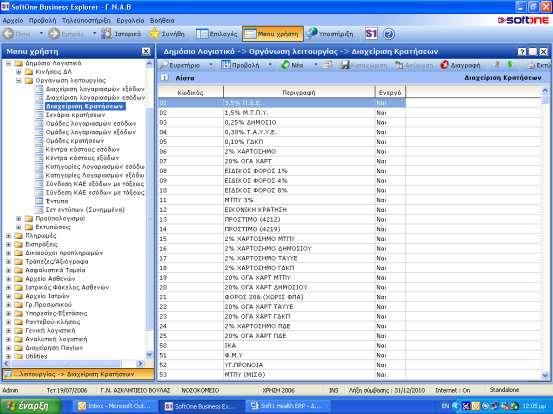The image size is (553, 414).
Task: Click the bottom Διαχείριση Κρατήσεων tab
Action: click(x=78, y=374)
